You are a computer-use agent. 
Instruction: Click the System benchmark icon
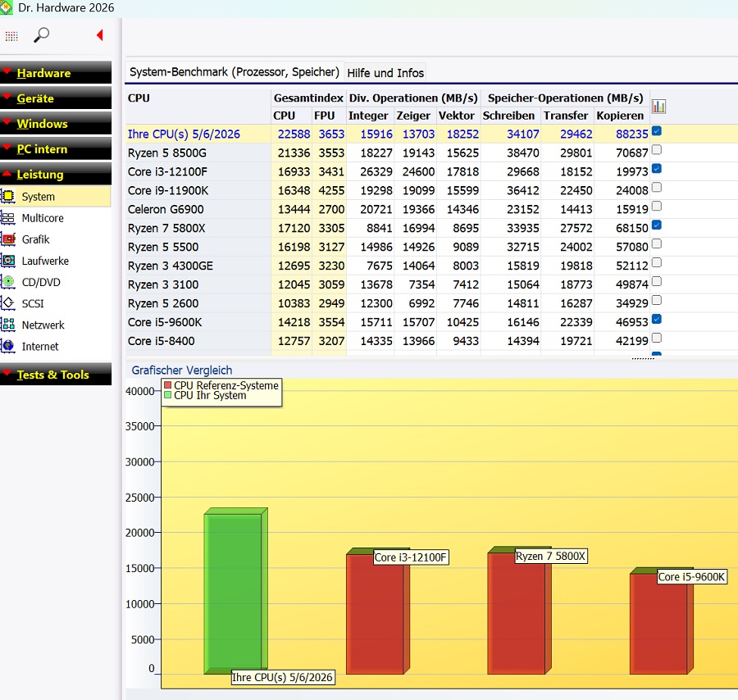(8, 196)
